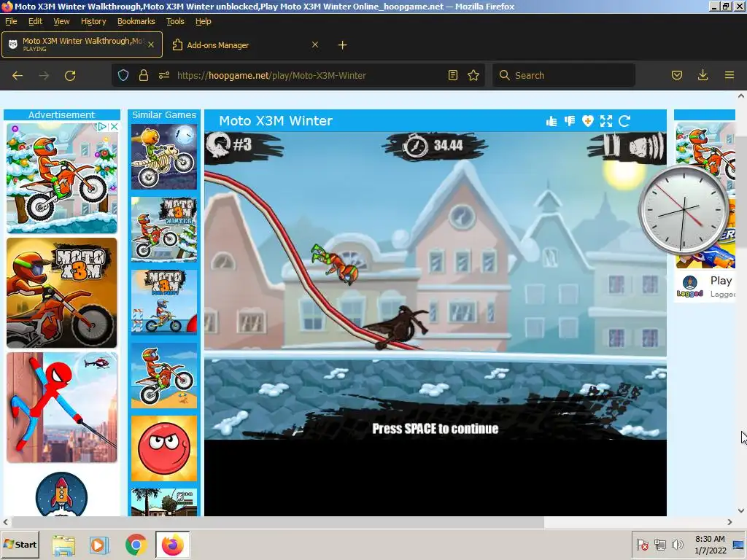
Task: Open the Edit menu
Action: click(x=35, y=21)
